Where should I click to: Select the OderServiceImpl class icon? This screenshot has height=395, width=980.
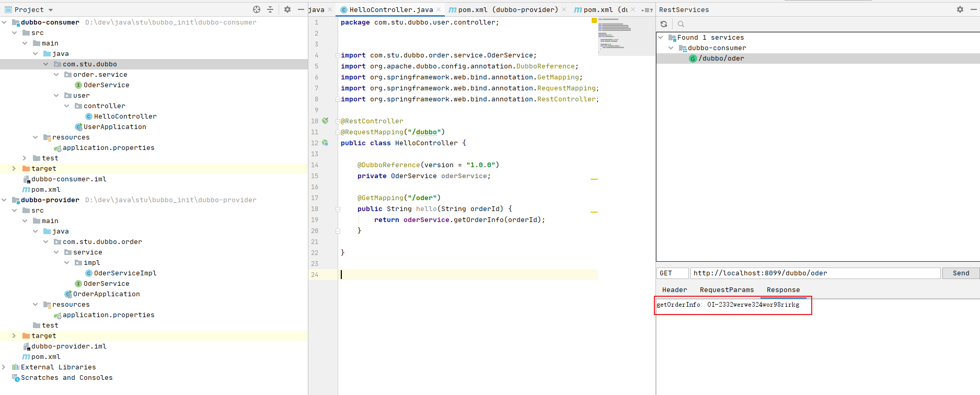89,273
